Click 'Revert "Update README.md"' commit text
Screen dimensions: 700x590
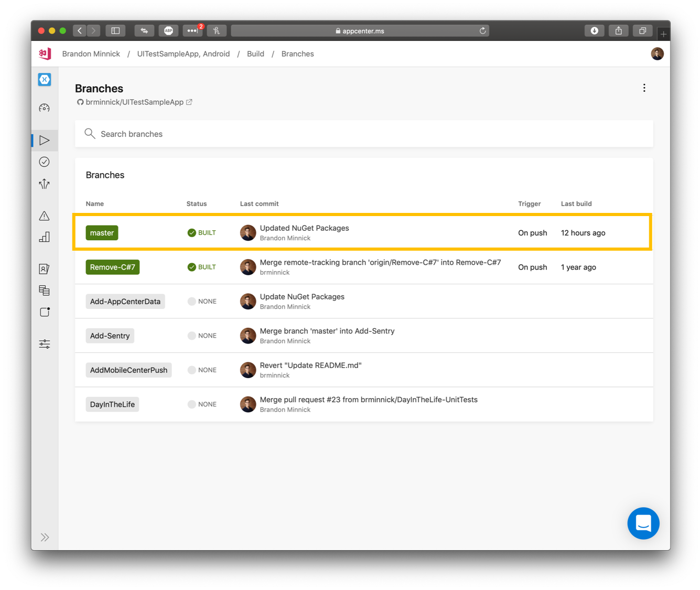coord(311,365)
